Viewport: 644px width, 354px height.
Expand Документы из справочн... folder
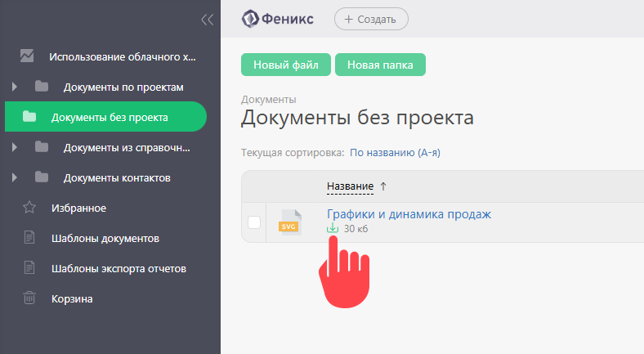click(x=15, y=147)
